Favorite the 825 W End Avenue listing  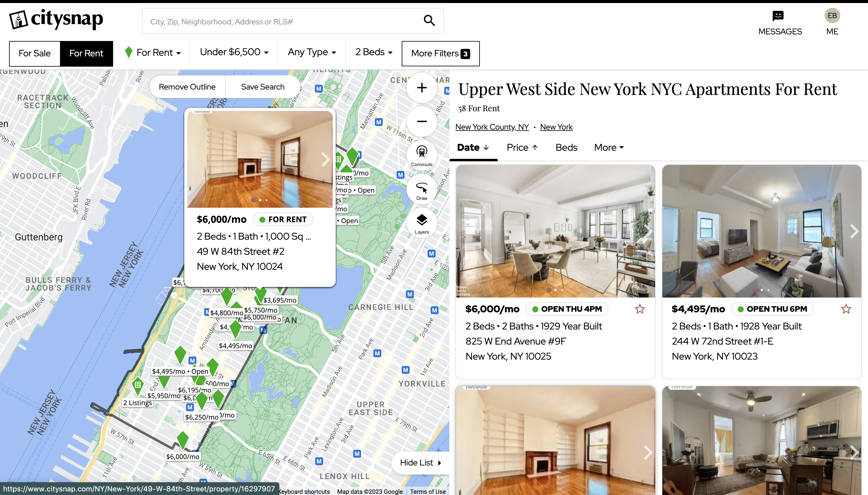[x=639, y=309]
